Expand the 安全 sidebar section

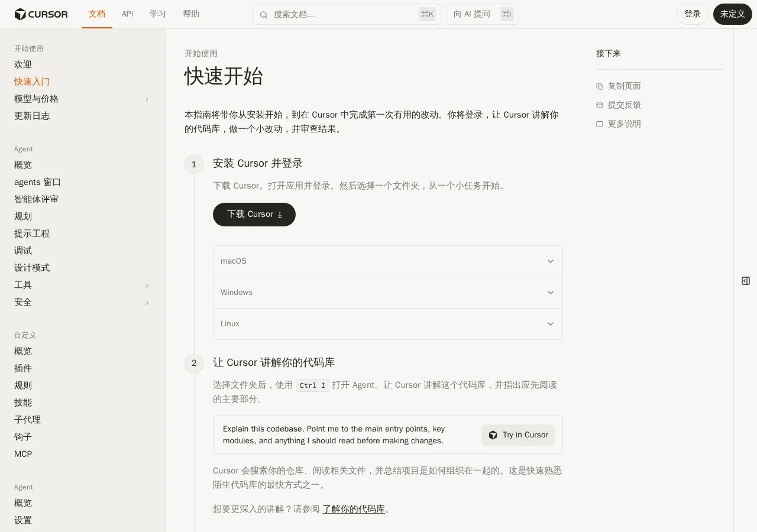[x=147, y=303]
